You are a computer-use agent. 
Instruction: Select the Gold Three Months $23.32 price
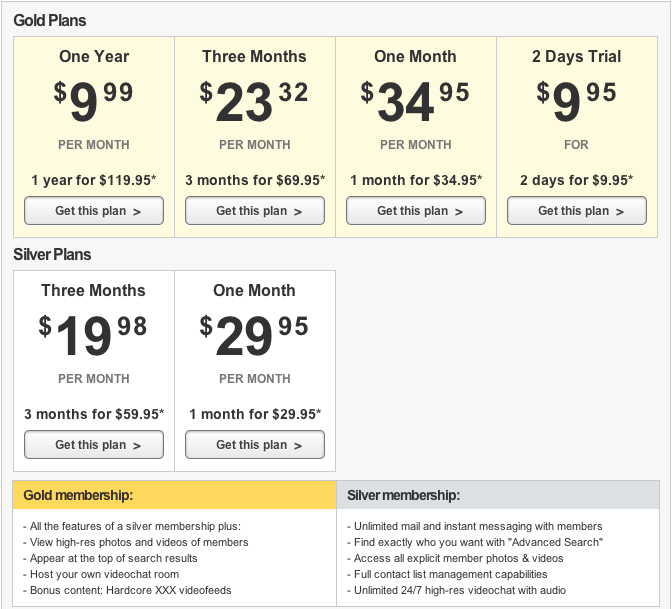254,101
